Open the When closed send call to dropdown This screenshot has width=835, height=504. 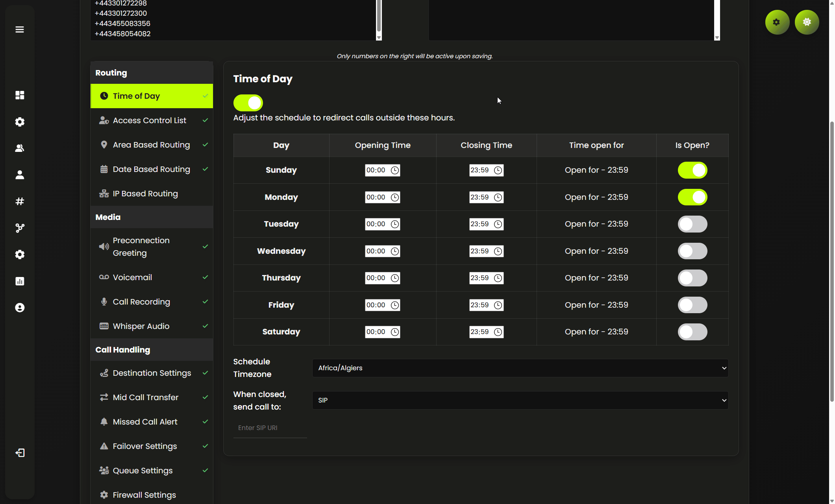pos(520,400)
